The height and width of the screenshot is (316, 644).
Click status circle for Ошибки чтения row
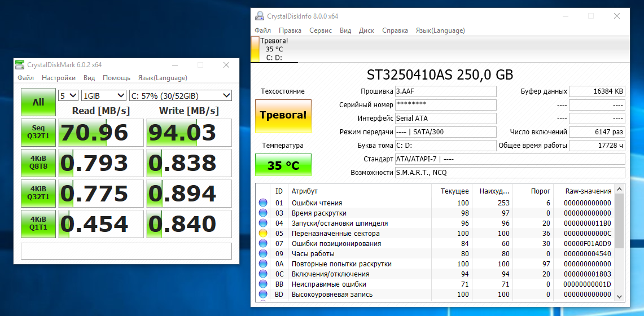pyautogui.click(x=263, y=203)
